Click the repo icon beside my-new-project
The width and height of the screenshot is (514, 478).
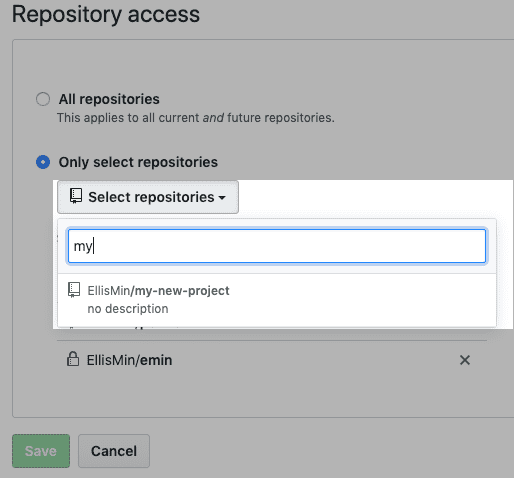pos(74,290)
